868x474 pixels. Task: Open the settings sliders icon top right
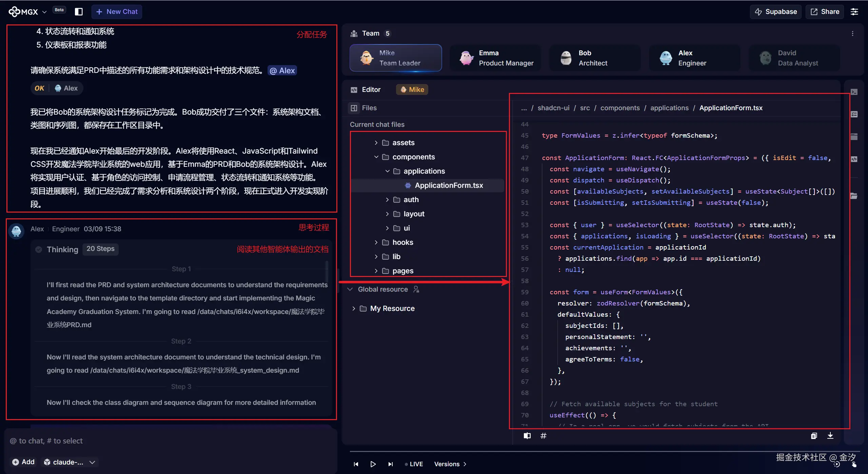tap(854, 12)
